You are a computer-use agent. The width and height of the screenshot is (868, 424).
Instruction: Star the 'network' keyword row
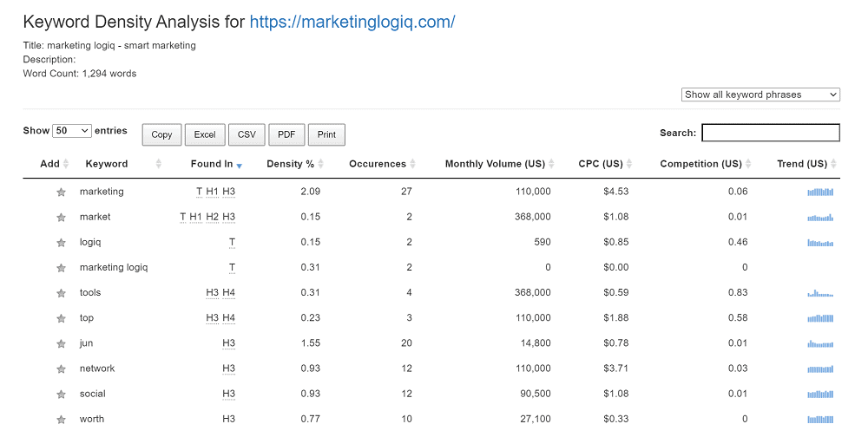pyautogui.click(x=61, y=369)
